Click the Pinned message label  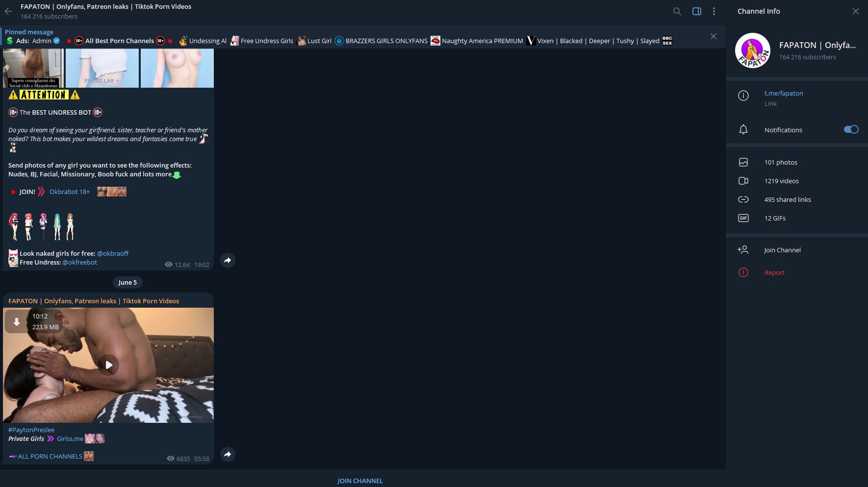29,32
